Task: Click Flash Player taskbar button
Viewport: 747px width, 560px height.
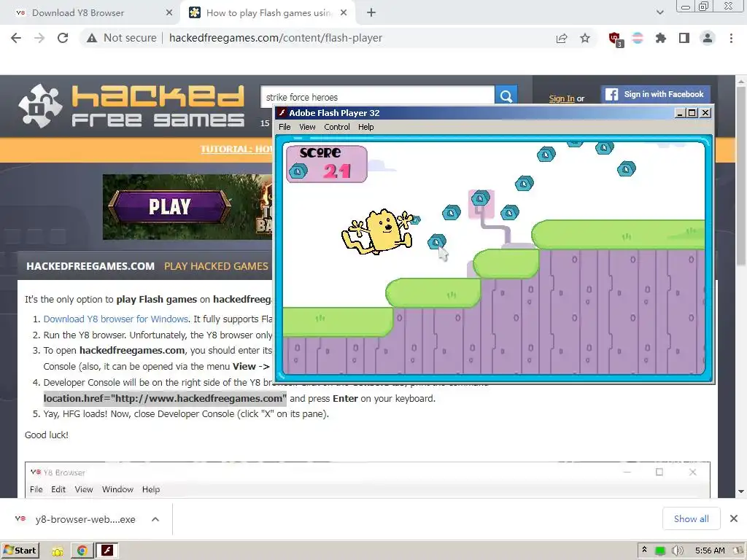Action: click(x=107, y=551)
